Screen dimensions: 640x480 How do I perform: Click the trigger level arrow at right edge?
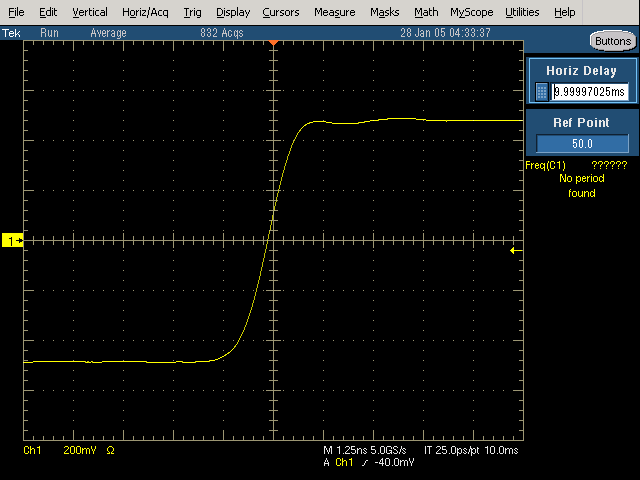[515, 250]
